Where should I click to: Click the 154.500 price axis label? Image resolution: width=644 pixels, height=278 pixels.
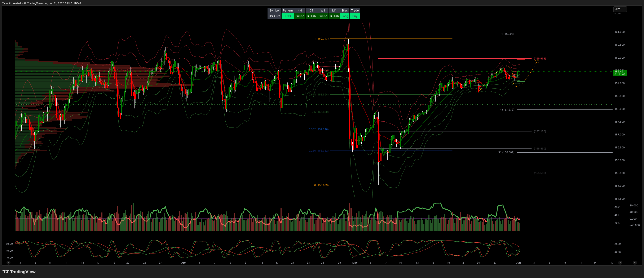619,199
